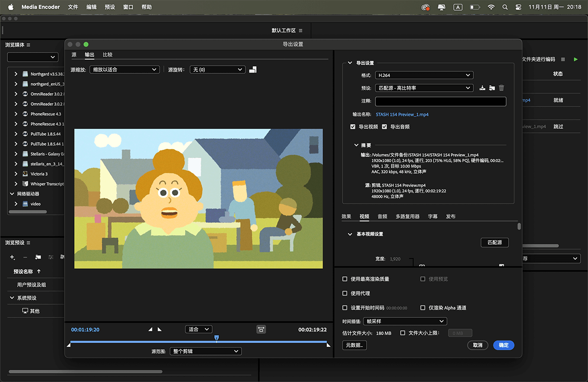Start the queue with green play icon
The width and height of the screenshot is (588, 382).
pos(576,59)
